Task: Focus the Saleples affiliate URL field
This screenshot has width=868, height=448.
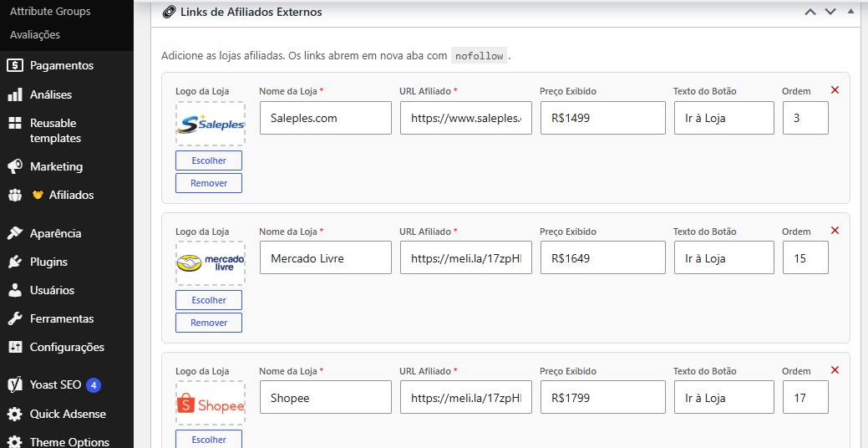Action: [466, 117]
